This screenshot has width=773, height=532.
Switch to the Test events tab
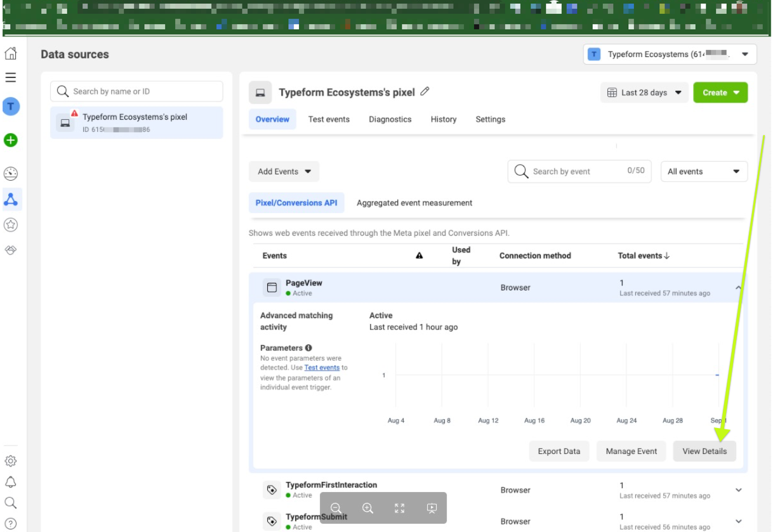coord(329,119)
